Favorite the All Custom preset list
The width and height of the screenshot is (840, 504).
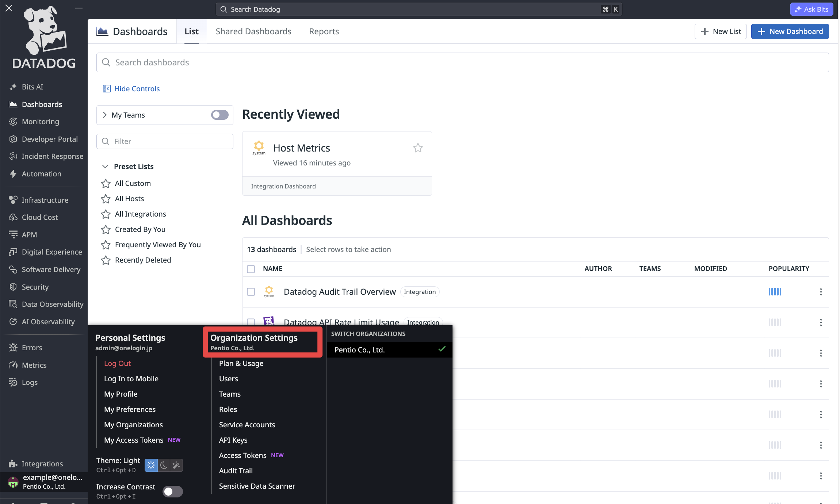coord(106,183)
